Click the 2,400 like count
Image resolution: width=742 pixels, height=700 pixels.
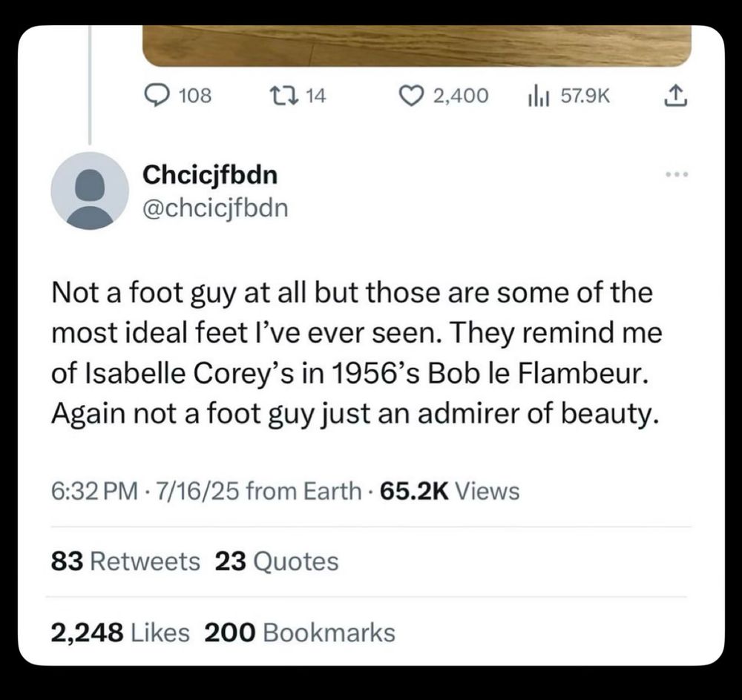(x=461, y=95)
